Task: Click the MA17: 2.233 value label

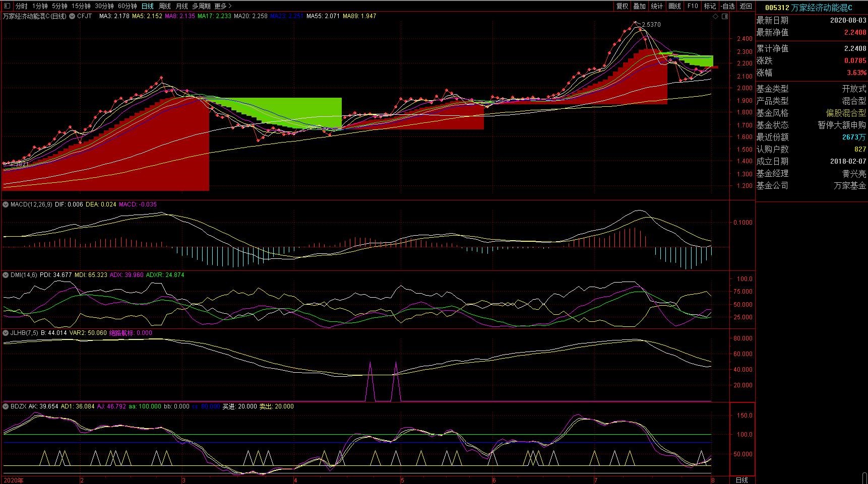Action: point(215,16)
